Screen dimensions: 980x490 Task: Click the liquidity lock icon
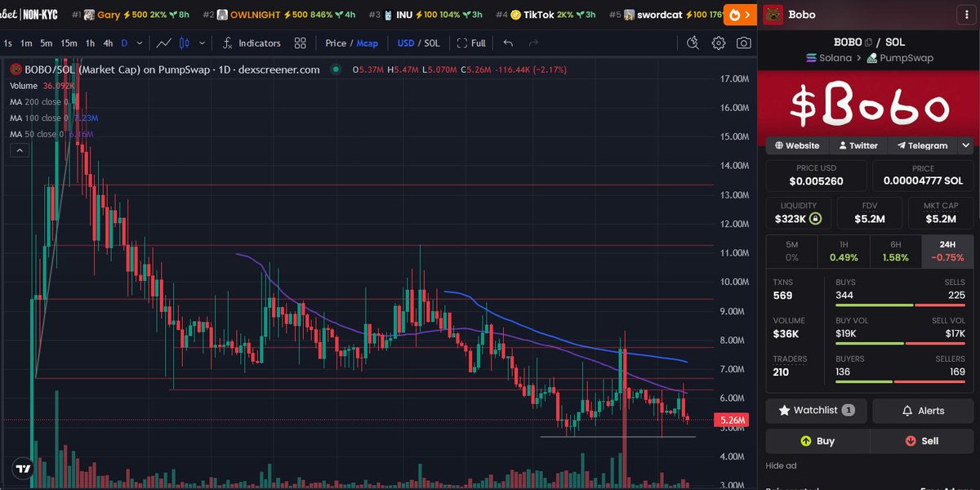tap(815, 219)
